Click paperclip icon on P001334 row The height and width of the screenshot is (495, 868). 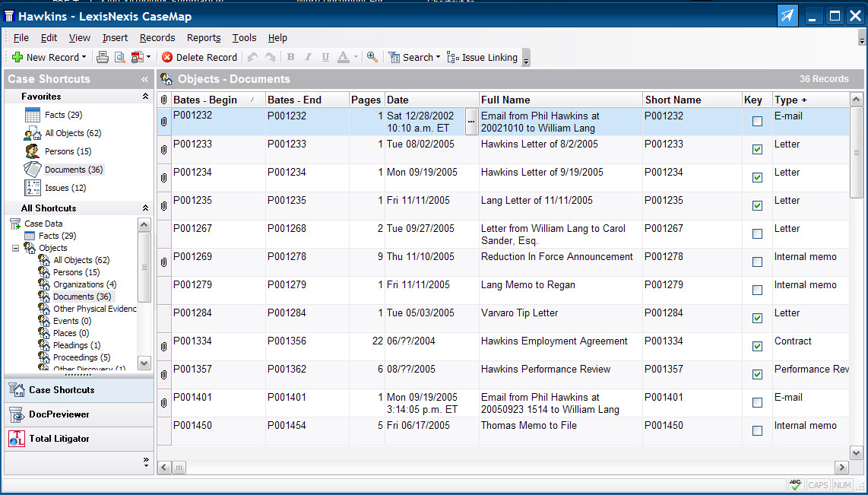tap(164, 347)
